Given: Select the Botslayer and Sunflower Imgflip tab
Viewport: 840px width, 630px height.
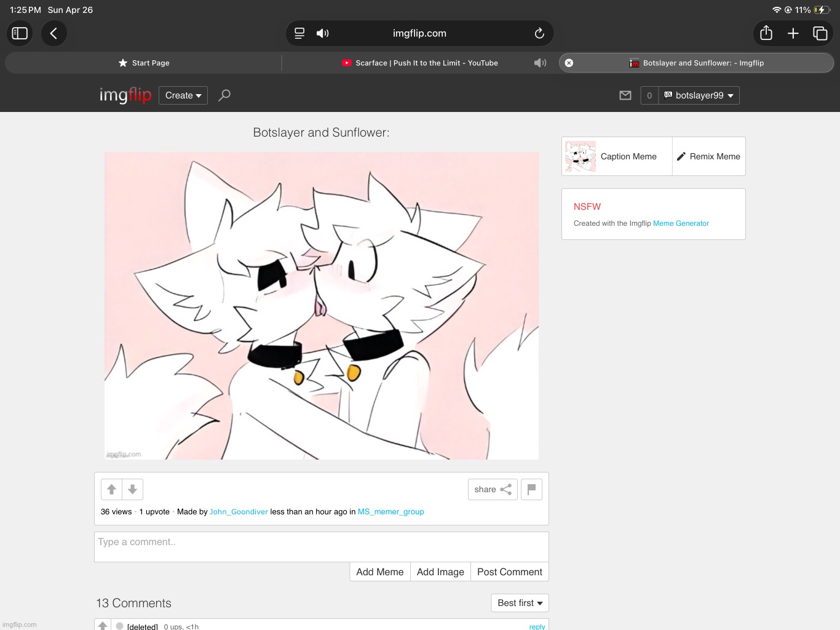Looking at the screenshot, I should 696,63.
